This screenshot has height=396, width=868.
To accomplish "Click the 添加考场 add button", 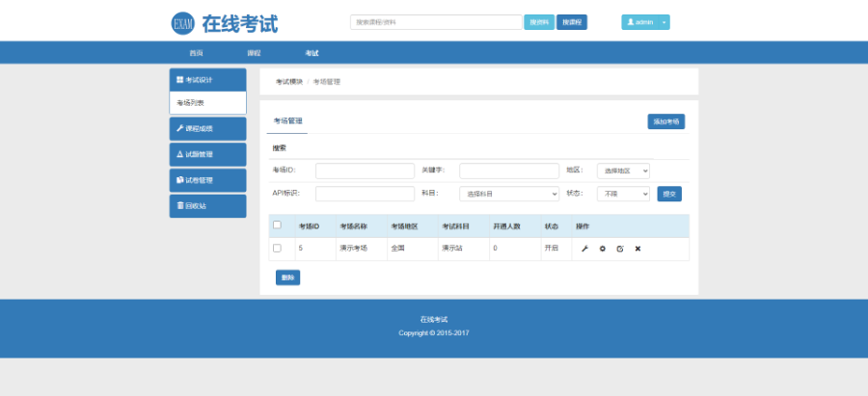I will pos(665,121).
